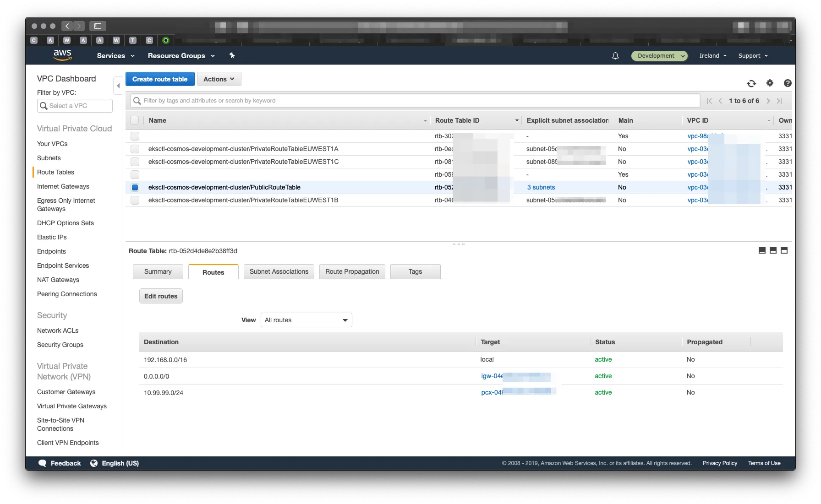Open Your VPCs in the sidebar

click(52, 144)
